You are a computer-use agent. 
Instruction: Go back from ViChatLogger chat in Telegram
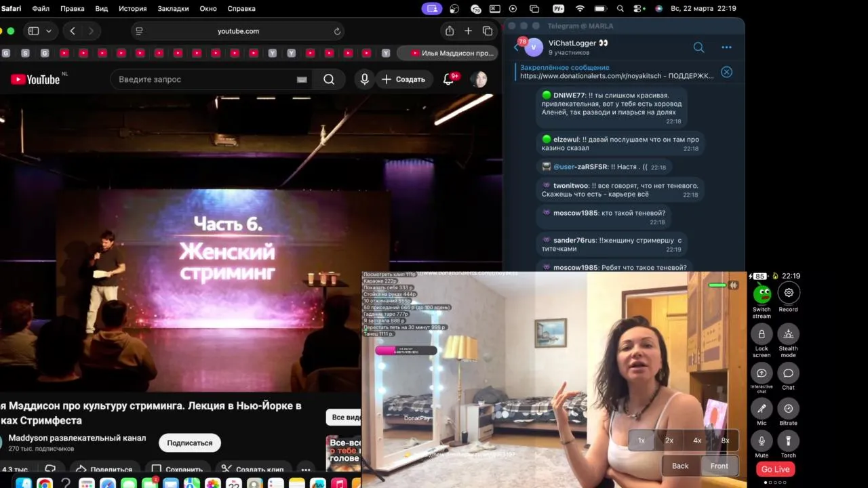tap(516, 47)
